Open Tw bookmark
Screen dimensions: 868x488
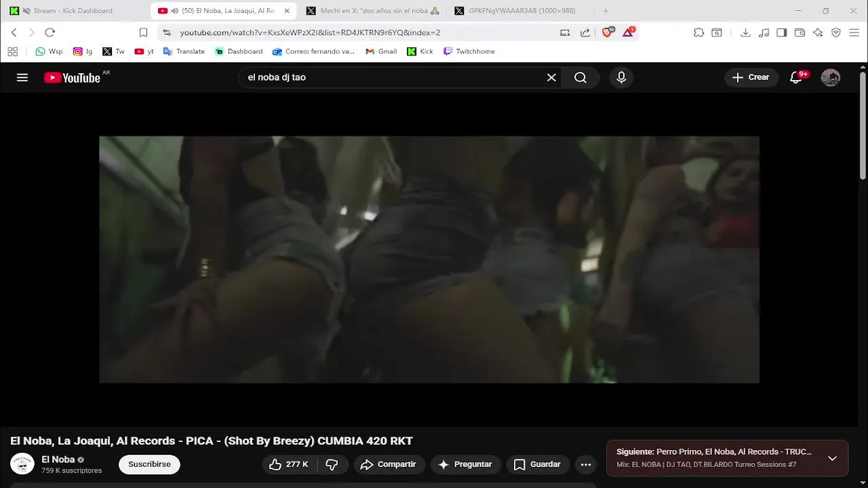pyautogui.click(x=113, y=52)
